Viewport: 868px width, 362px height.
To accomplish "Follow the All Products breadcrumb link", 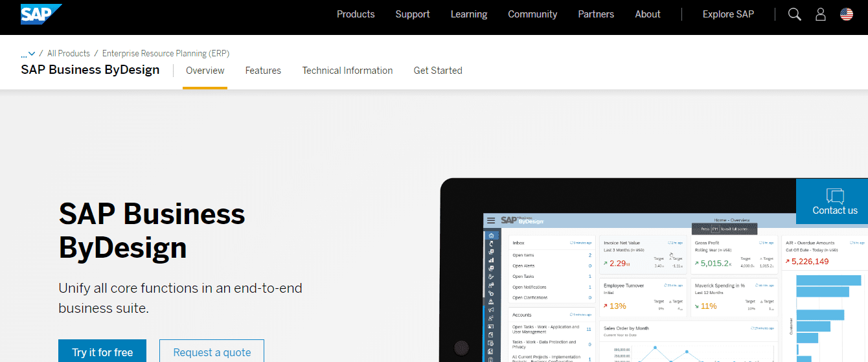I will click(x=69, y=54).
